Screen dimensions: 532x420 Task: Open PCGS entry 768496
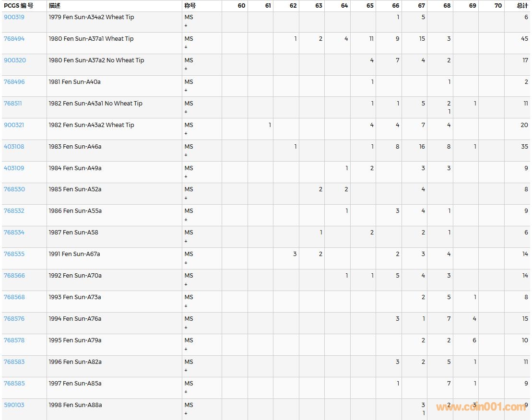[14, 82]
